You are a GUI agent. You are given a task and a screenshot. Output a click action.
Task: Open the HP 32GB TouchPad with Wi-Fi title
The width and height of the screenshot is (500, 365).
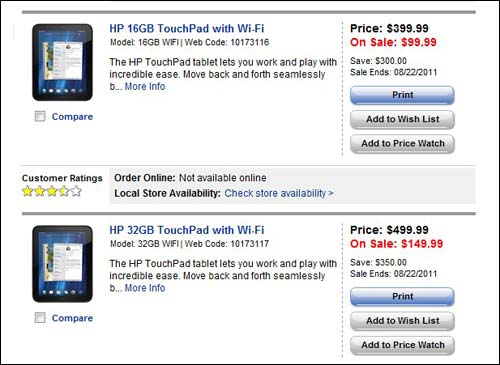pos(187,230)
